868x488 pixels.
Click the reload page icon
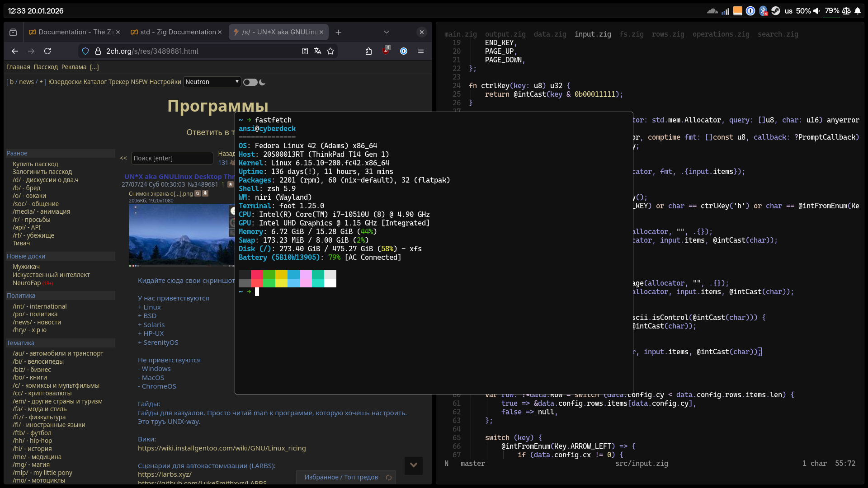[x=47, y=51]
